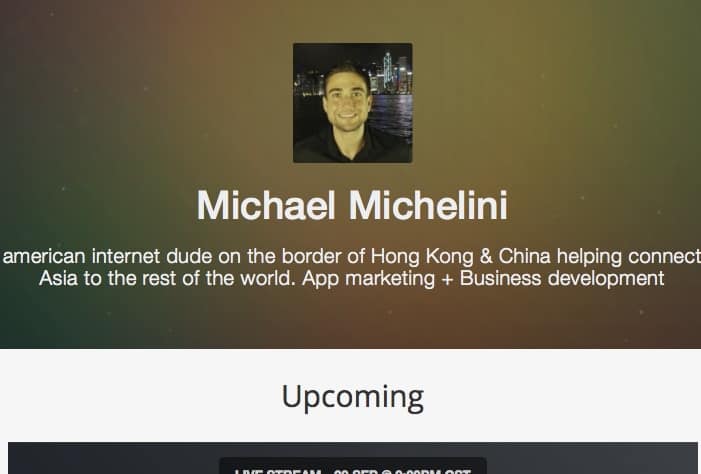This screenshot has width=701, height=474.
Task: Click Michael Michelini's profile photo
Action: pyautogui.click(x=352, y=103)
